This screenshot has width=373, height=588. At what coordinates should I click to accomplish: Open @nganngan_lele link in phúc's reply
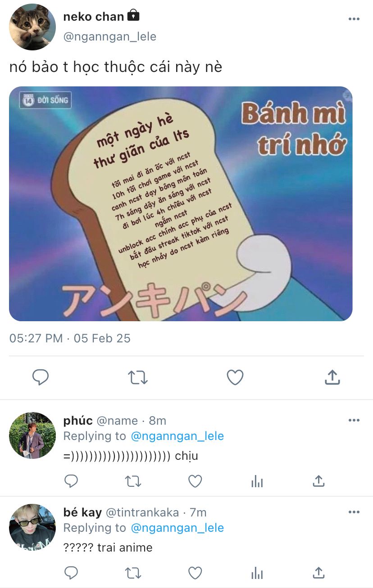click(x=177, y=436)
